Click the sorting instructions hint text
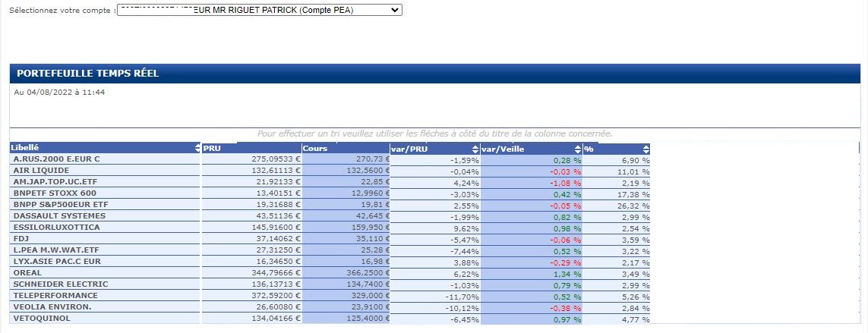The width and height of the screenshot is (868, 333). coord(434,134)
